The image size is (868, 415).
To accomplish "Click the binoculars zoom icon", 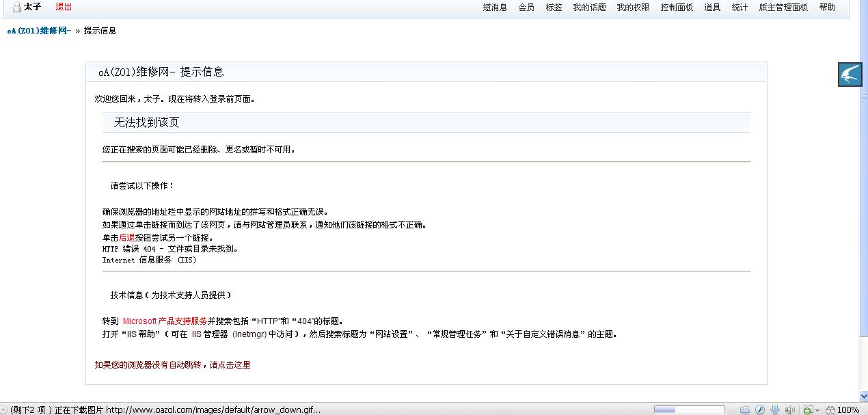I will tap(830, 410).
